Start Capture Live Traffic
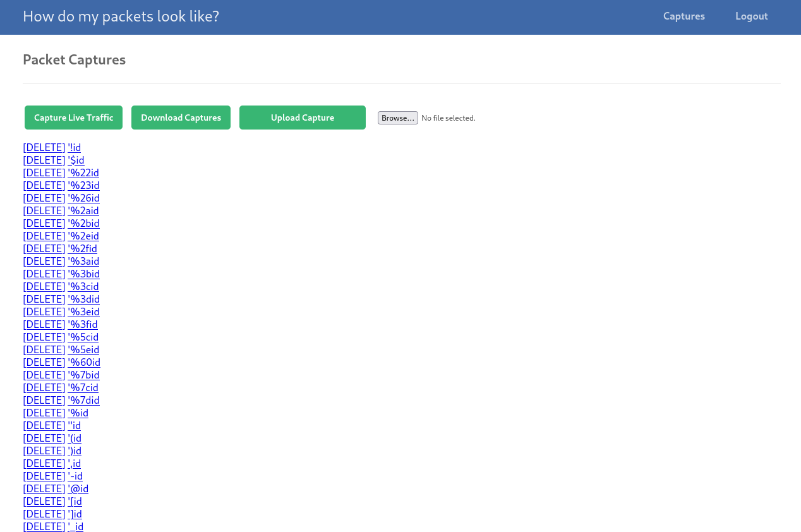This screenshot has height=532, width=801. click(73, 118)
